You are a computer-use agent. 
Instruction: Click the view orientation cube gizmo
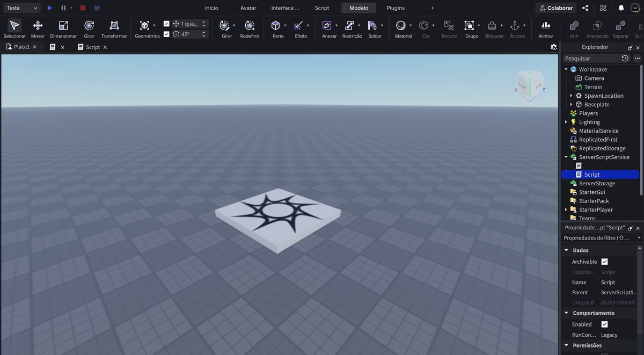[530, 85]
